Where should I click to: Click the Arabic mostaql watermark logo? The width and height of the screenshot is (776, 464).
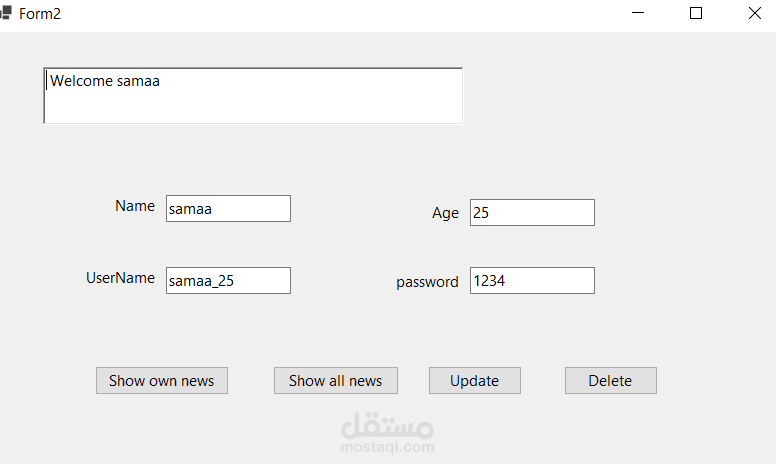[388, 426]
